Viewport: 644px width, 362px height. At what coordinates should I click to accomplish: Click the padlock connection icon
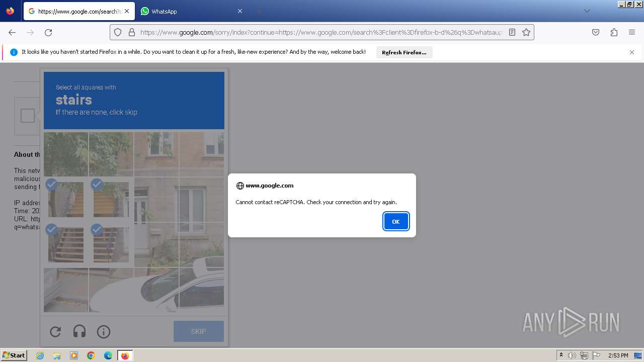coord(132,32)
